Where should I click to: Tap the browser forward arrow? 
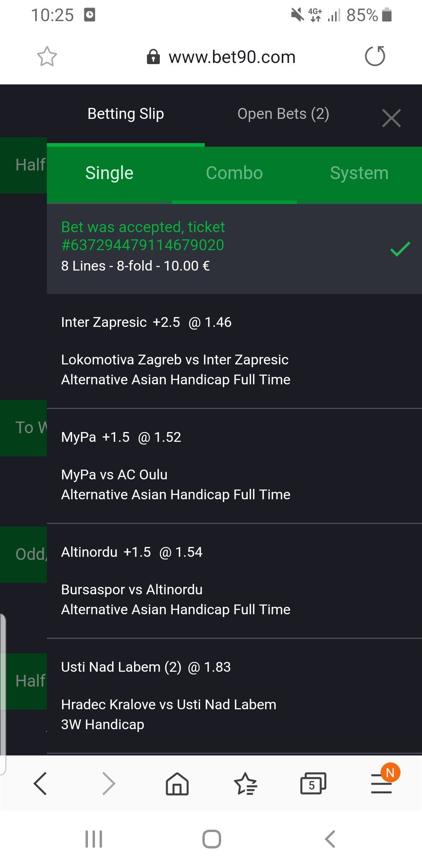(x=109, y=784)
